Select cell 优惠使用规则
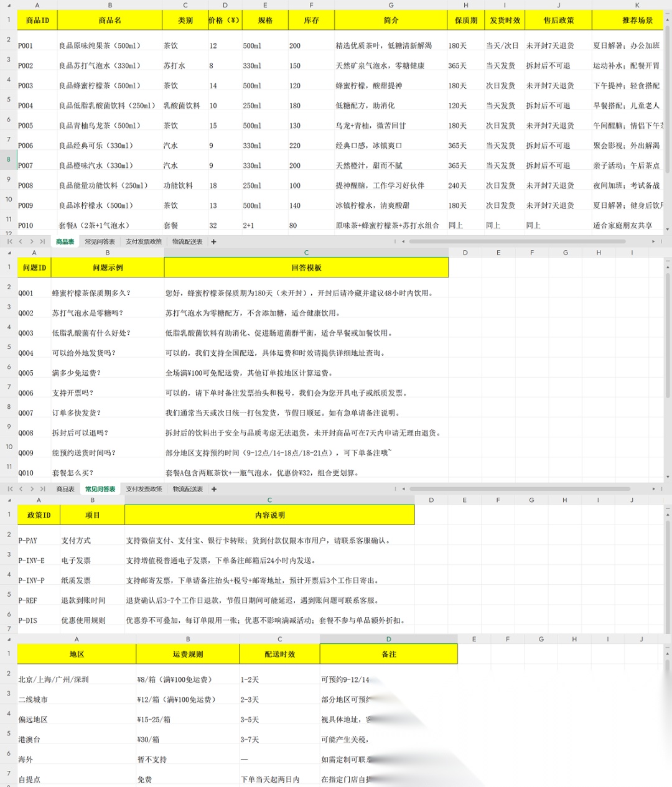The image size is (672, 787). 92,616
